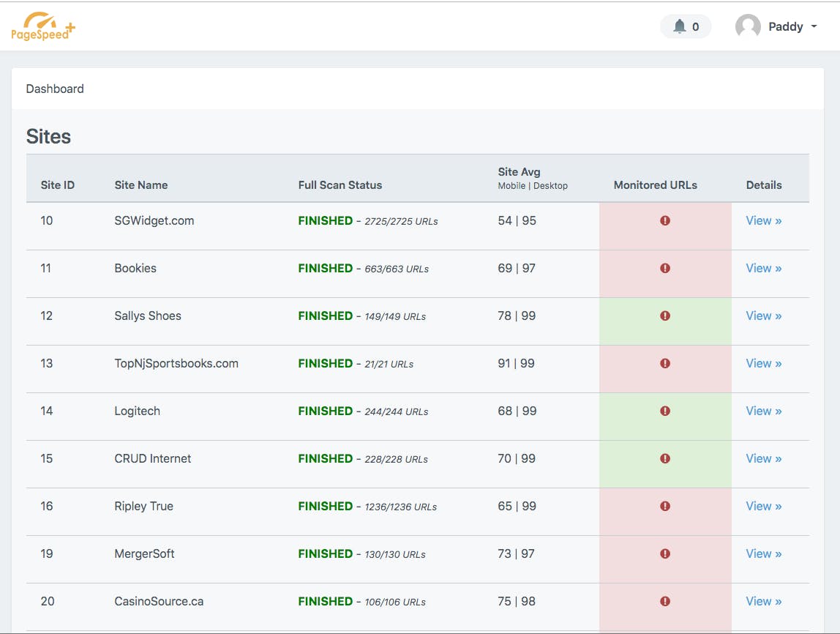
Task: Click the MergerSoft monitored URLs alert icon
Action: pos(665,553)
